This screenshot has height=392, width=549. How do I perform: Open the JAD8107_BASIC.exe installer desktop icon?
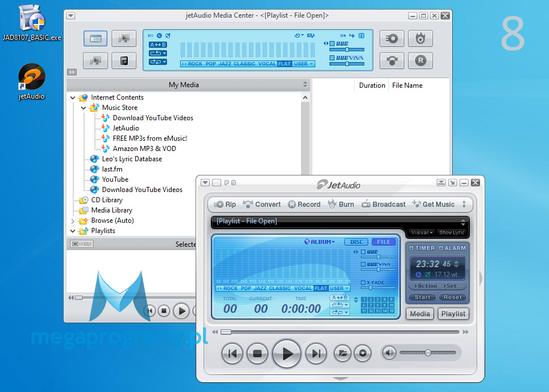click(x=32, y=22)
